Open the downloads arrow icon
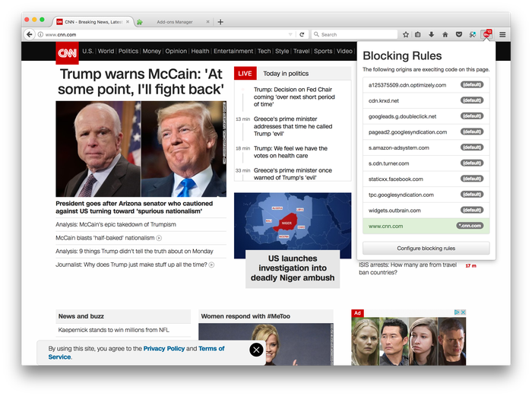This screenshot has width=532, height=396. [431, 34]
